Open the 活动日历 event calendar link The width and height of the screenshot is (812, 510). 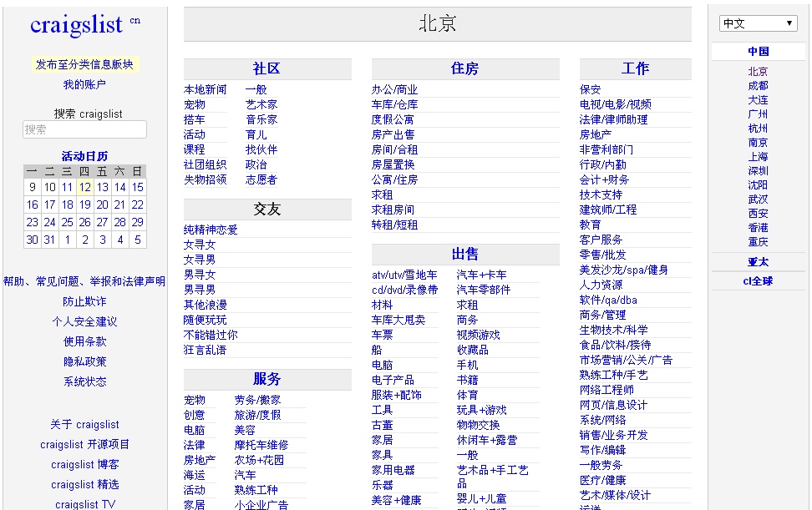(85, 156)
